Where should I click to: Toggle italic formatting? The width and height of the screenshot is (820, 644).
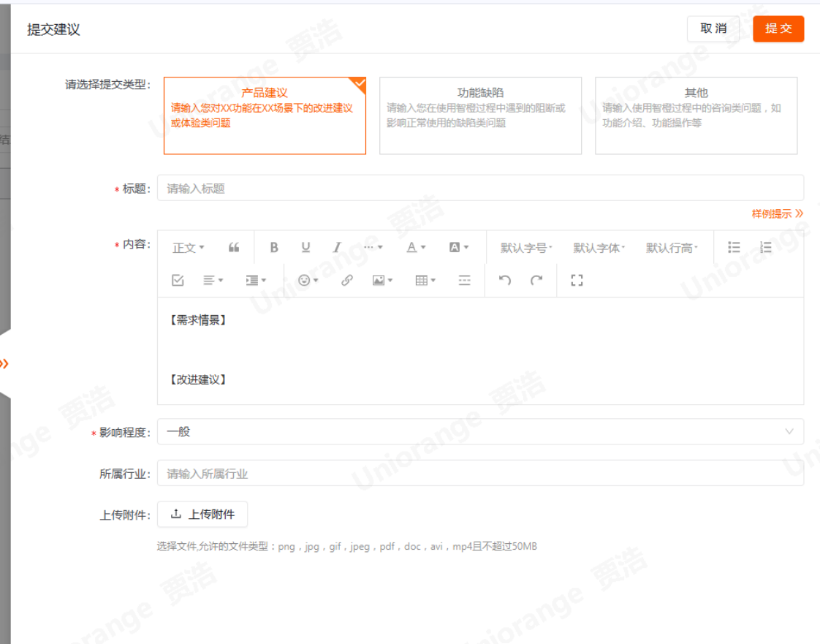(338, 248)
